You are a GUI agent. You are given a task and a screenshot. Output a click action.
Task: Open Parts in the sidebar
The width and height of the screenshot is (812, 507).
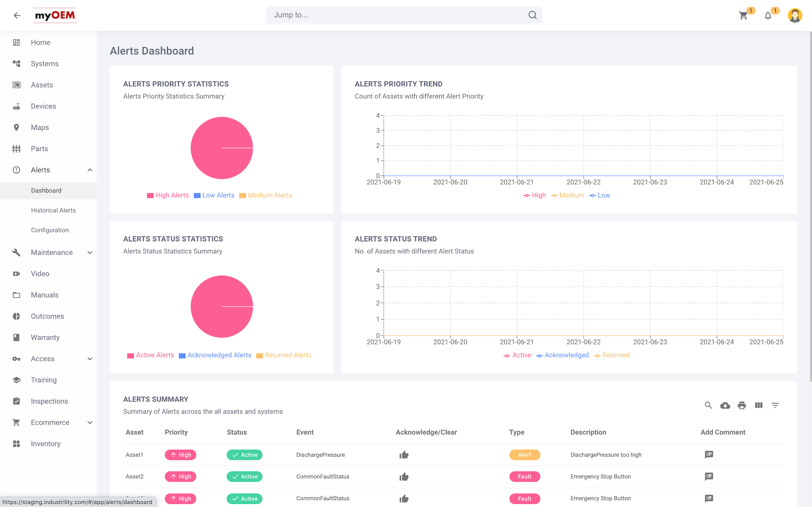pyautogui.click(x=48, y=149)
